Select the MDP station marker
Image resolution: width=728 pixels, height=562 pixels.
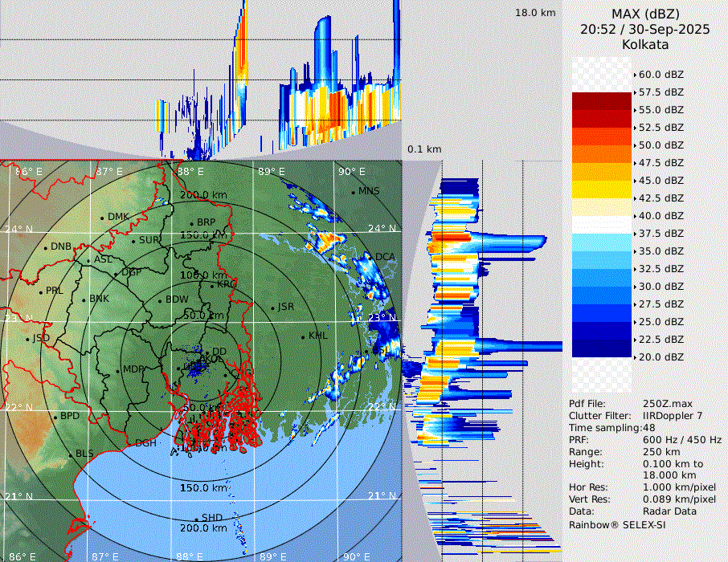(x=118, y=370)
